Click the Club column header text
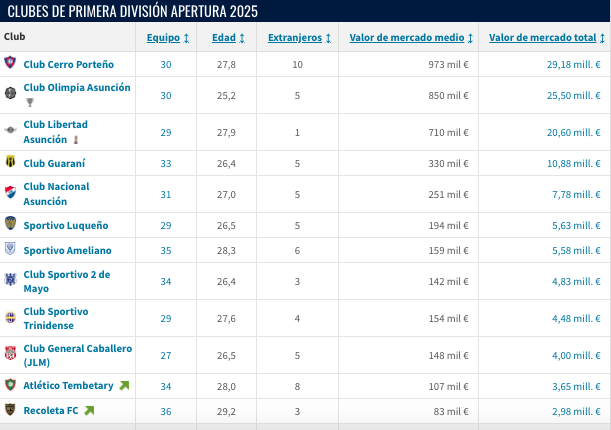Screen dimensions: 611x430 [x=14, y=37]
